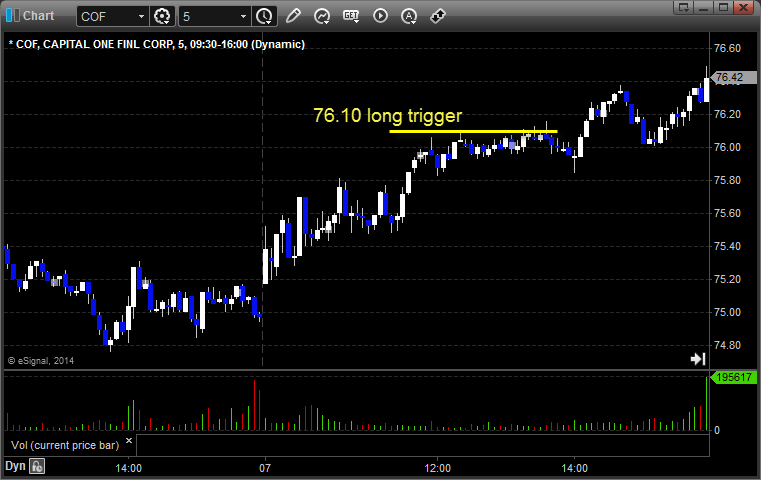
Task: Click the 76.60 price axis label
Action: coord(728,48)
